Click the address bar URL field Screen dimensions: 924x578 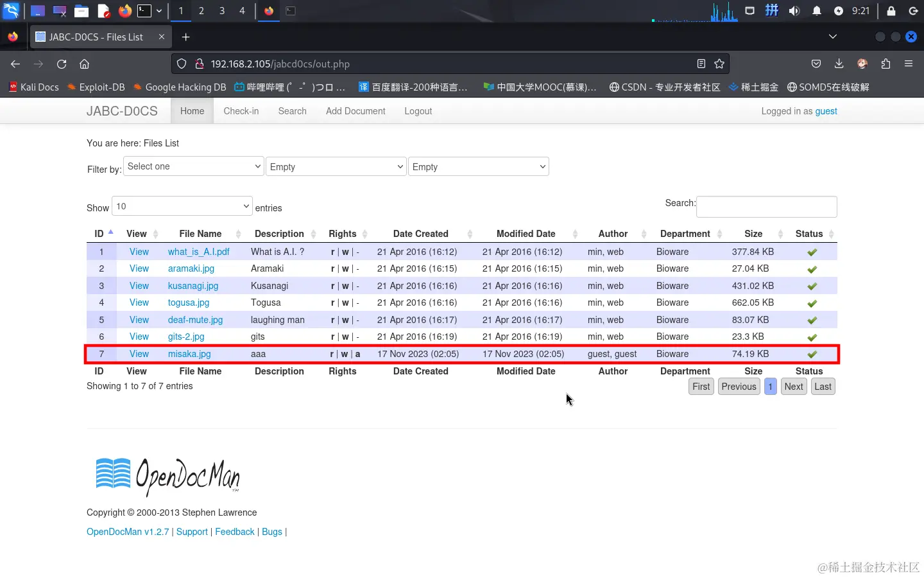pyautogui.click(x=449, y=64)
